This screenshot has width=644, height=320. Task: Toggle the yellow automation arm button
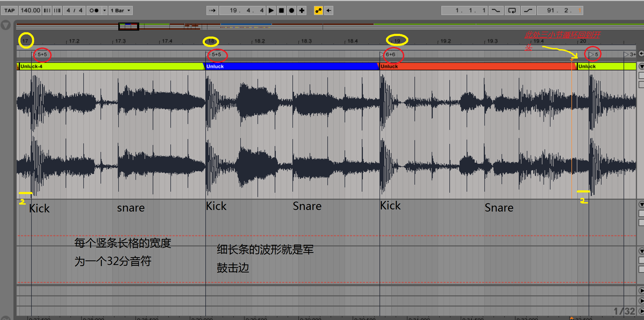click(x=318, y=10)
